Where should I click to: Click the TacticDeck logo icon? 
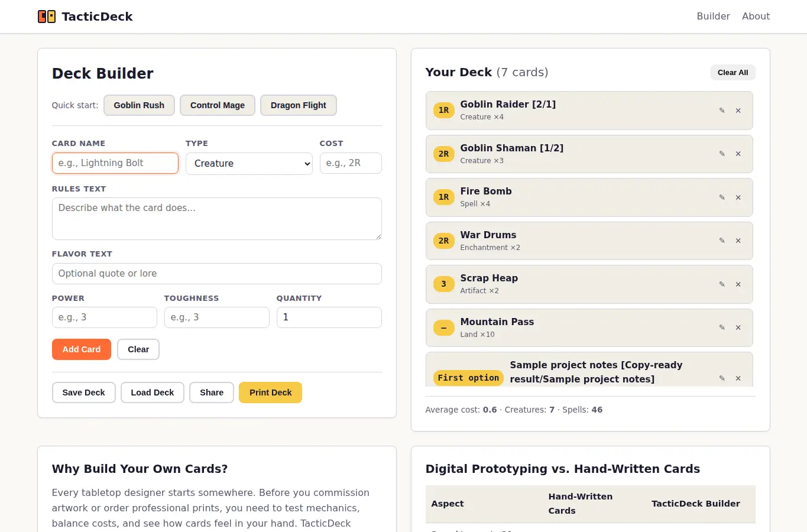click(x=47, y=17)
